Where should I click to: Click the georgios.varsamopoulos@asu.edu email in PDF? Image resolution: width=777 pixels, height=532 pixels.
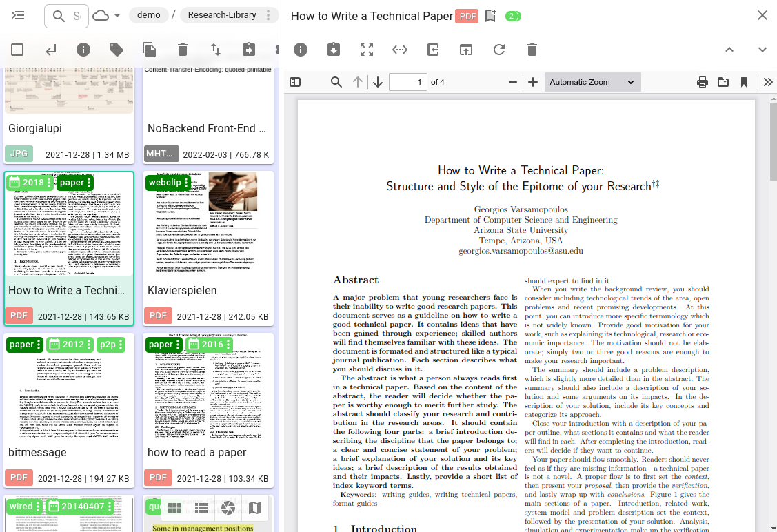(x=521, y=251)
